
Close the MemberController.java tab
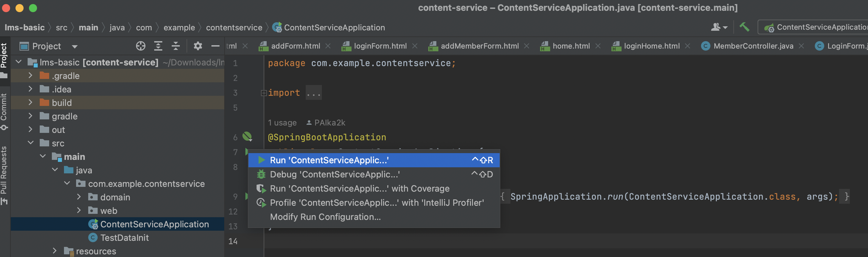point(801,46)
